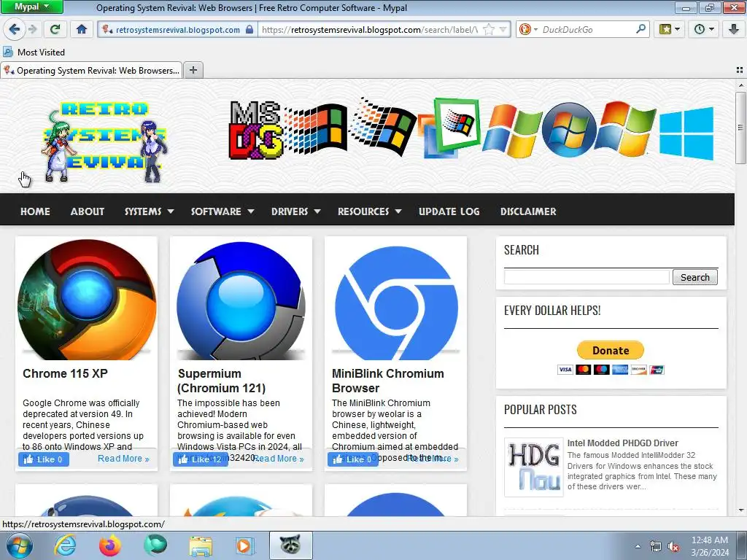Click the Forward arrow button
This screenshot has height=560, width=747.
(x=33, y=29)
